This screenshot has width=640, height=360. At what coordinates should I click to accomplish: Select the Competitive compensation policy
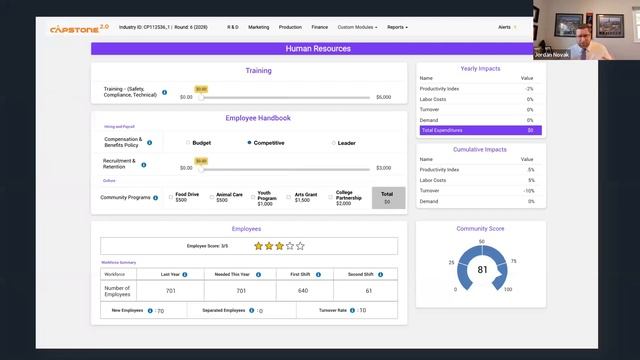[249, 143]
